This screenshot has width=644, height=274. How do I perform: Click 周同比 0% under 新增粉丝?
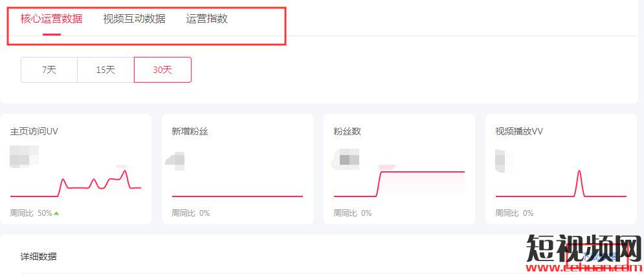(x=191, y=213)
